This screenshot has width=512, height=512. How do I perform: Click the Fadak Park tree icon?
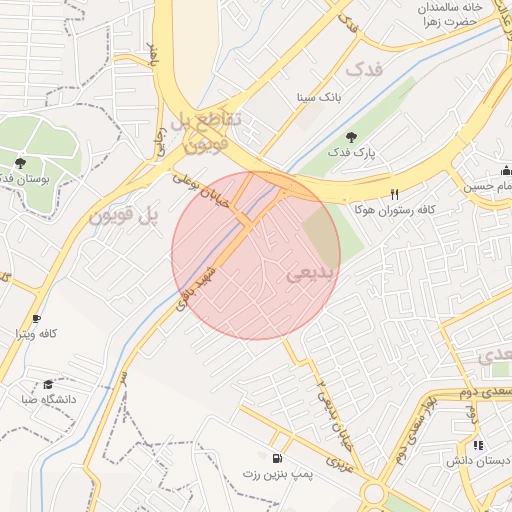[x=351, y=137]
